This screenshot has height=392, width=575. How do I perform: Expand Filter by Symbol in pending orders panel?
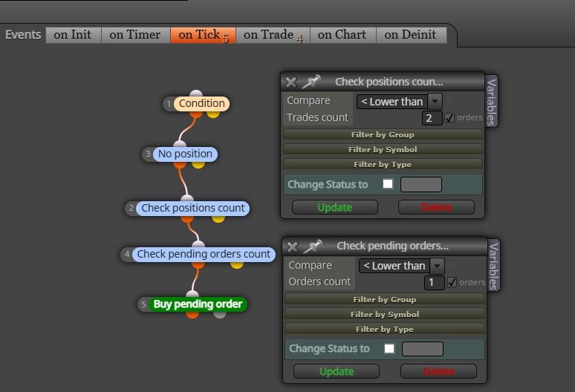[x=385, y=314]
